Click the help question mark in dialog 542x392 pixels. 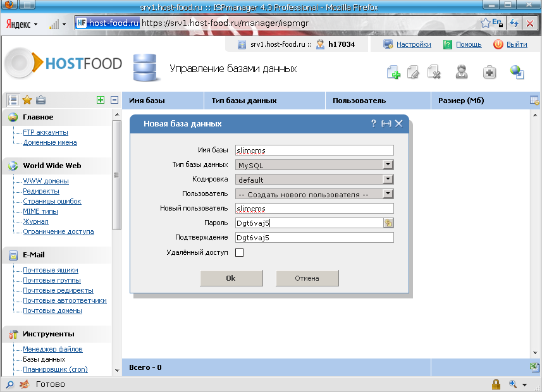pos(373,124)
